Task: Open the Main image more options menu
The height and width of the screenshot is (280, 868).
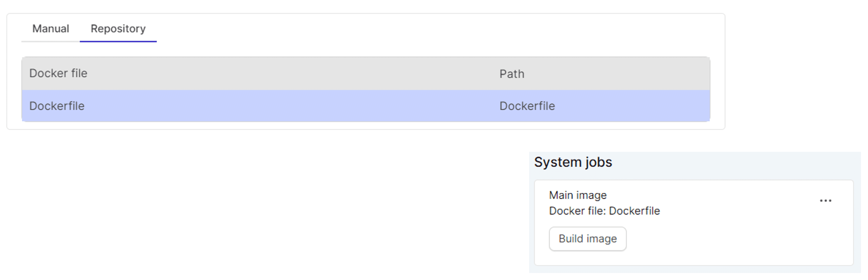Action: click(x=825, y=201)
